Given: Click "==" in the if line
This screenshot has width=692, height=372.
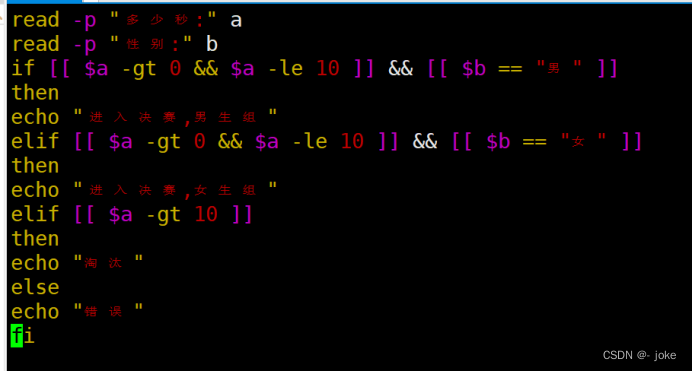Looking at the screenshot, I should (510, 69).
